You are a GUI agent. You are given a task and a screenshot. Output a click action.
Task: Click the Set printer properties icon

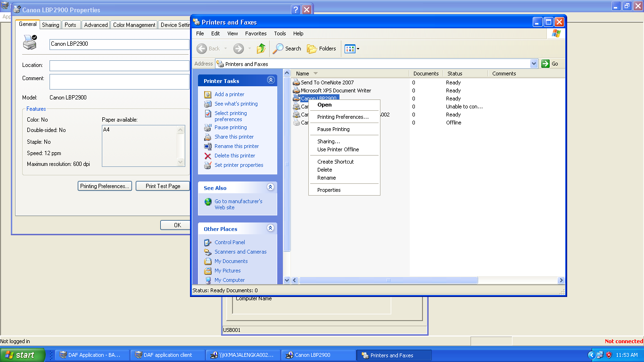[x=208, y=165]
